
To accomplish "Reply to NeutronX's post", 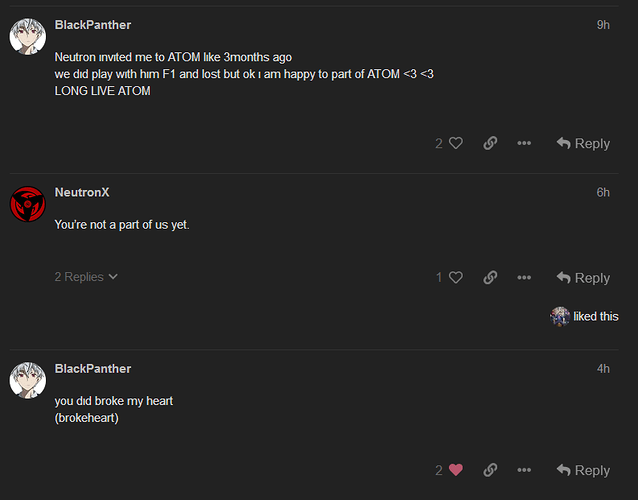I will coord(583,277).
